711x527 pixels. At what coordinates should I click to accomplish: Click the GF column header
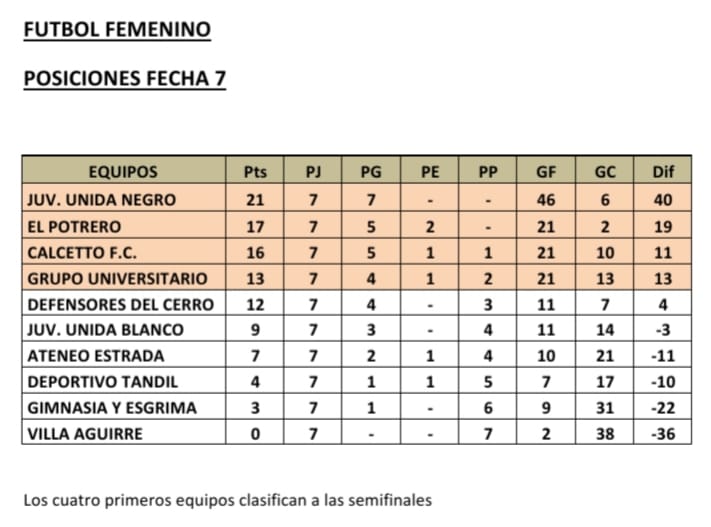[546, 172]
